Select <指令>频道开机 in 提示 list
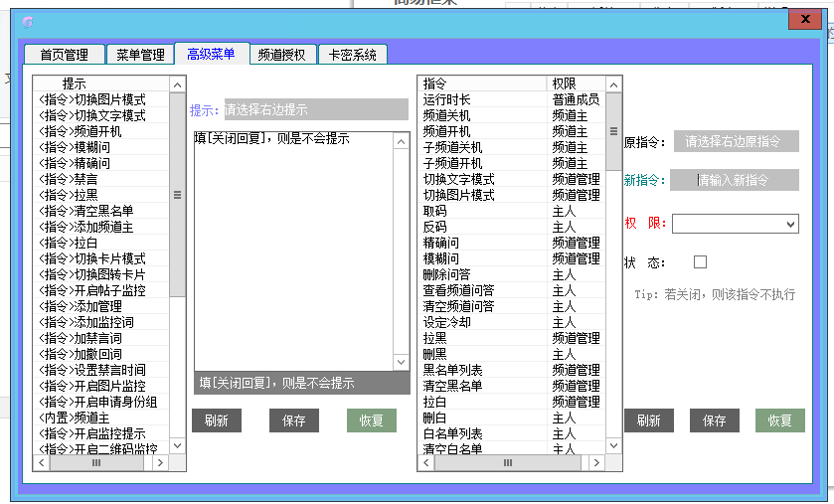This screenshot has width=834, height=504. (x=101, y=131)
